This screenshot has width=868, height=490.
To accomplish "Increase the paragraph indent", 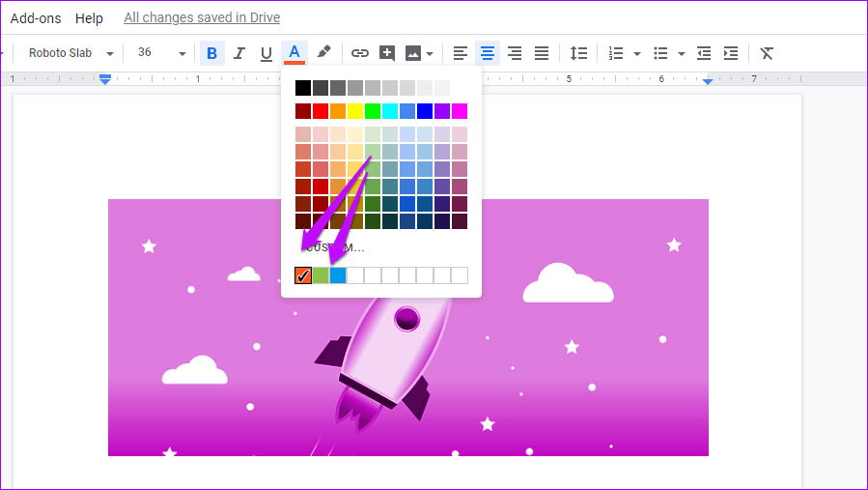I will [731, 53].
